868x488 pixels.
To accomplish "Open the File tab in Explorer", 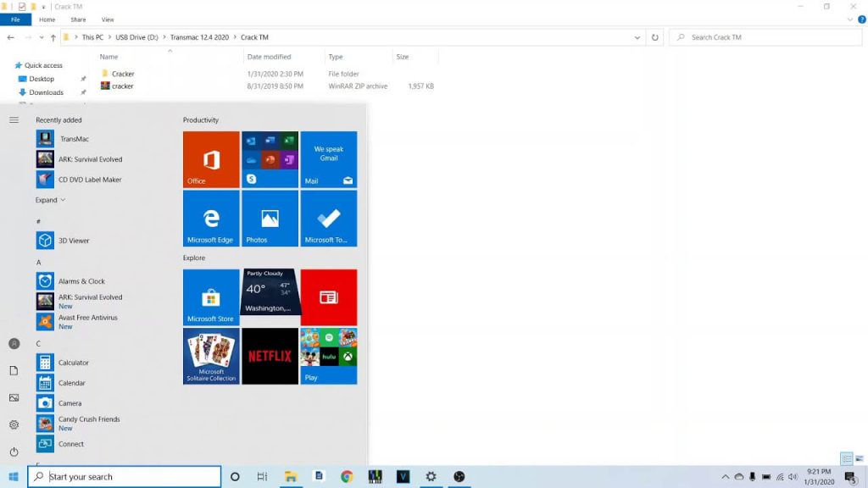I will point(15,19).
